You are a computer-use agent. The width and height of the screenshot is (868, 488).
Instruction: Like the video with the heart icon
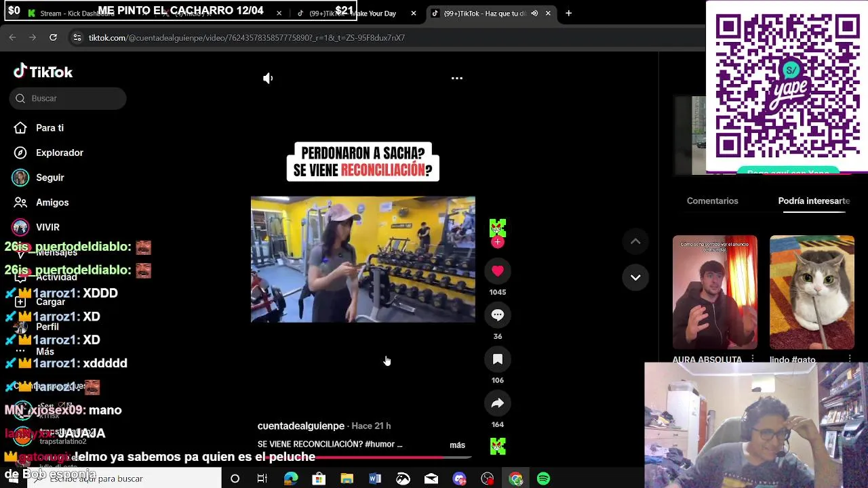(498, 271)
